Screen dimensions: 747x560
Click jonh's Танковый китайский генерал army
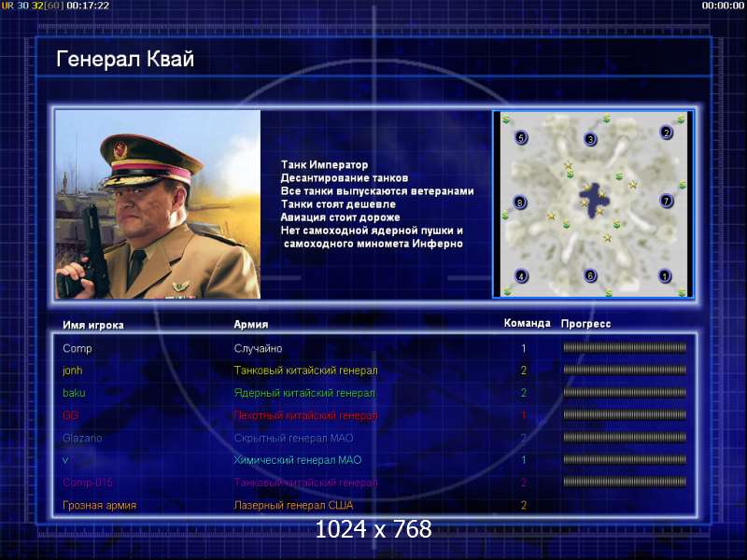click(x=306, y=371)
